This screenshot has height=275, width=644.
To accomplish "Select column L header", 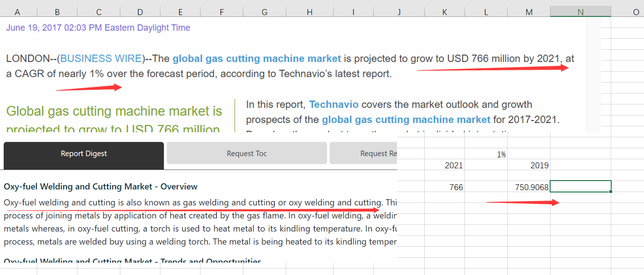I will pos(486,12).
